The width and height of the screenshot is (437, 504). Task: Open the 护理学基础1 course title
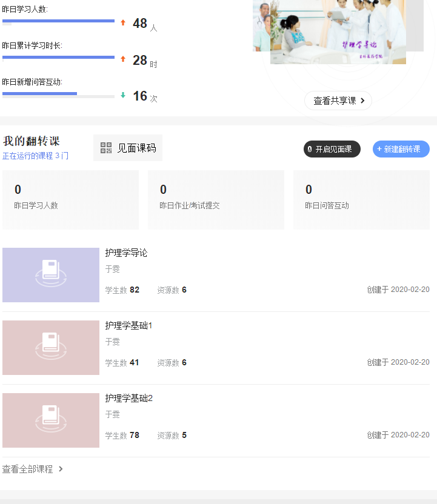pyautogui.click(x=128, y=325)
